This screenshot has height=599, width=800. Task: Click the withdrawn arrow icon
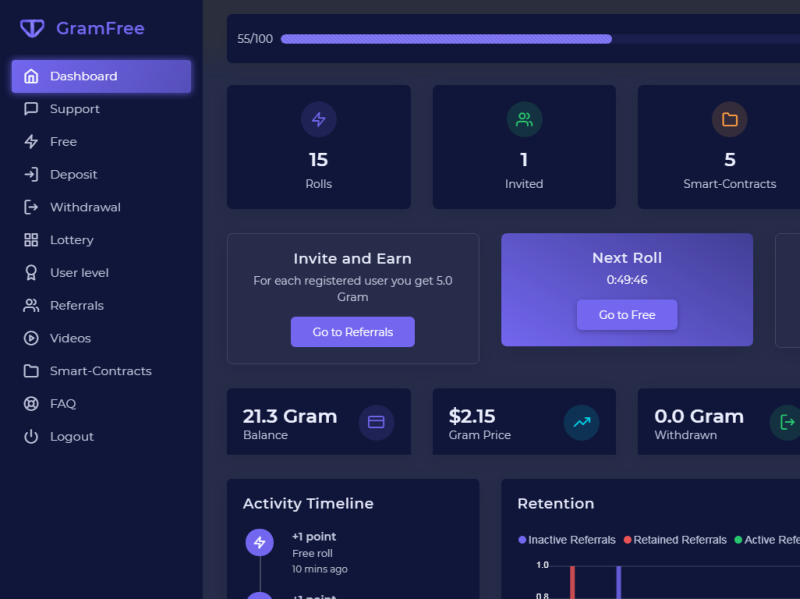787,422
